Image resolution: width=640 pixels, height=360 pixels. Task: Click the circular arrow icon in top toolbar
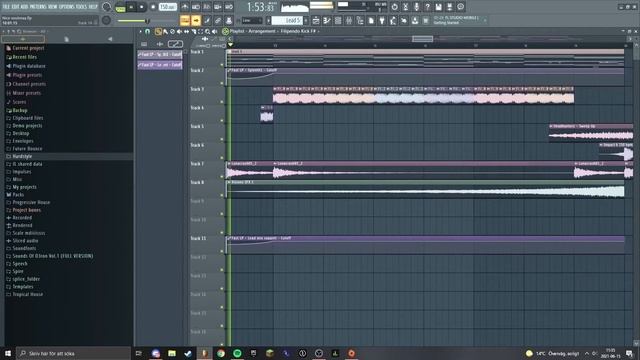(395, 7)
